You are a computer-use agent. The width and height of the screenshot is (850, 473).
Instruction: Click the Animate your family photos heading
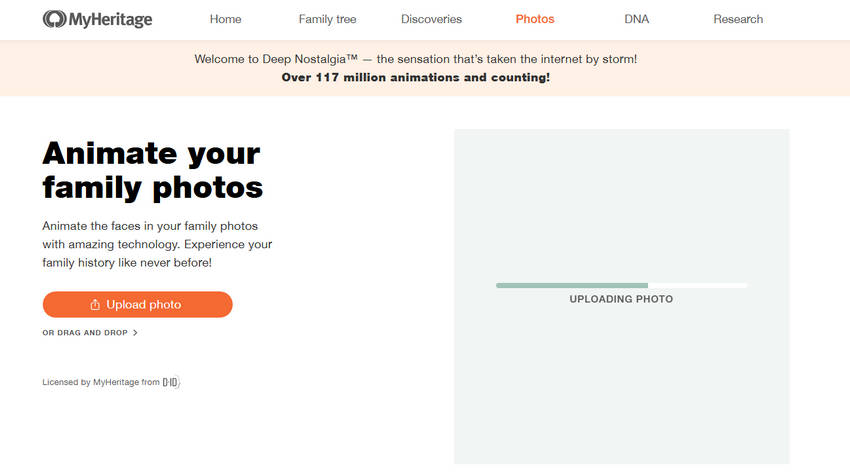click(x=153, y=170)
